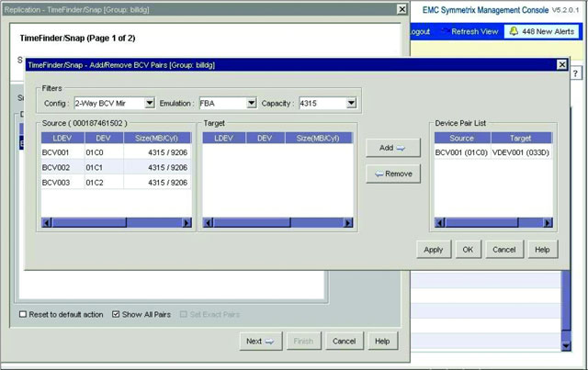This screenshot has height=370, width=588.
Task: Click Device Pair List Source header
Action: point(462,139)
